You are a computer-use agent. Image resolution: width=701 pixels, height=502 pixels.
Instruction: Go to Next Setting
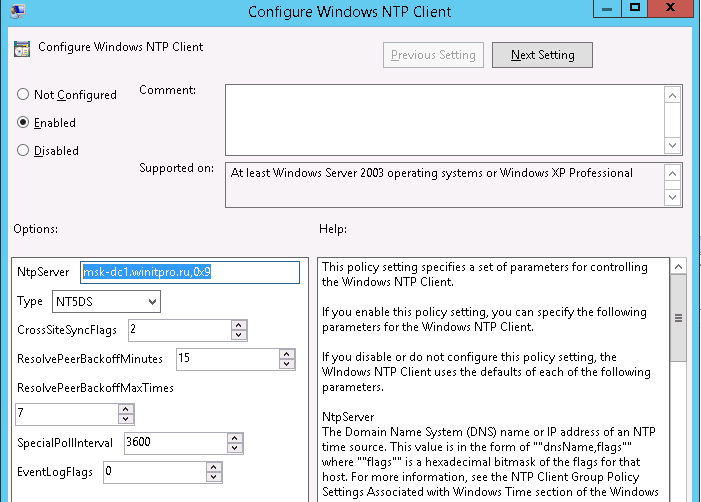coord(542,55)
